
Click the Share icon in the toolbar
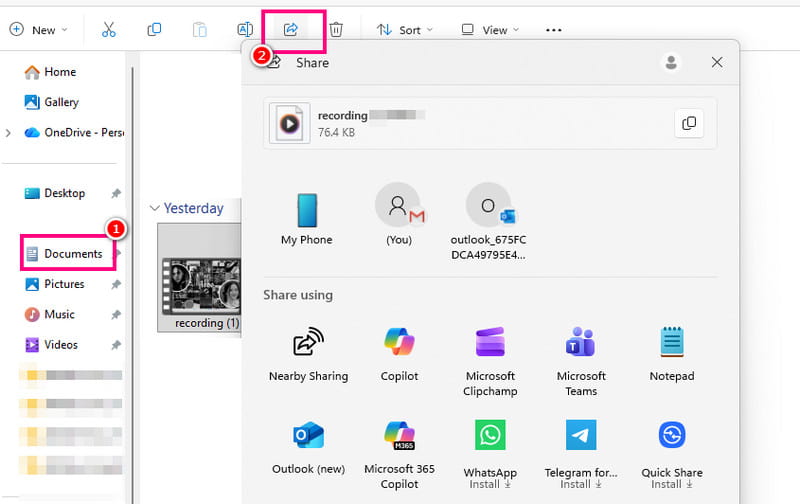tap(291, 30)
